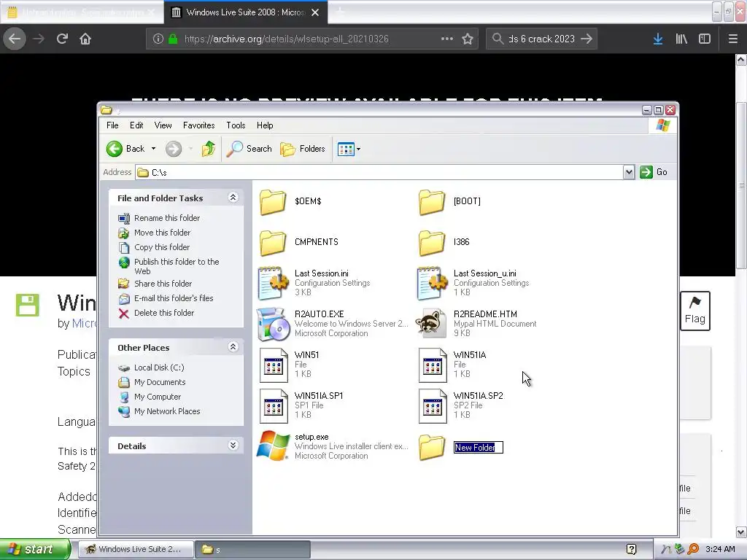The height and width of the screenshot is (560, 747).
Task: Switch to Windows Live Suite taskbar item
Action: [x=136, y=550]
